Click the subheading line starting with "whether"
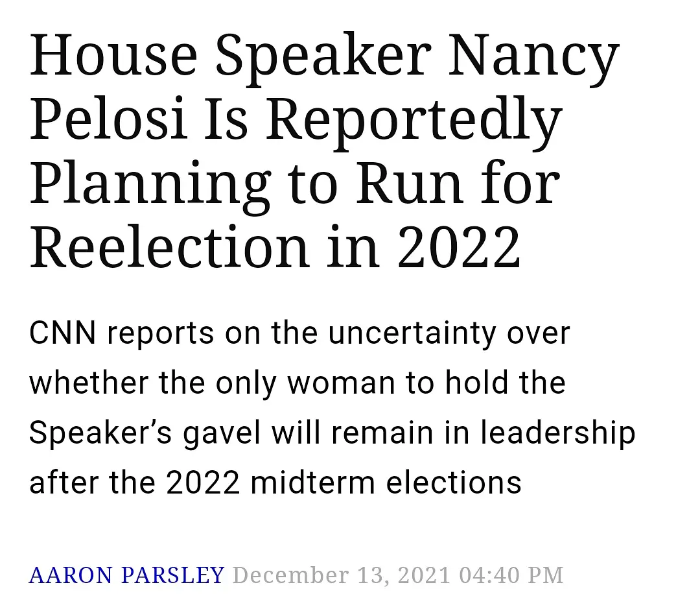This screenshot has width=700, height=609. click(297, 383)
